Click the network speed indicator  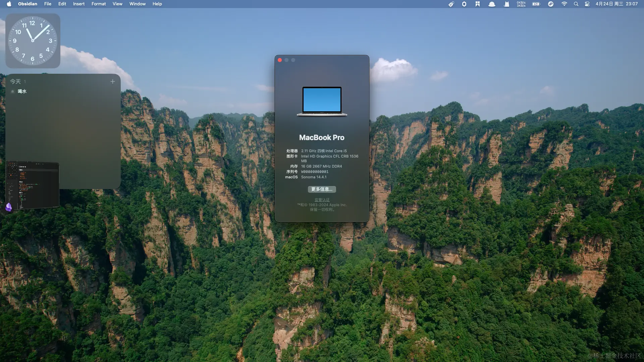521,4
